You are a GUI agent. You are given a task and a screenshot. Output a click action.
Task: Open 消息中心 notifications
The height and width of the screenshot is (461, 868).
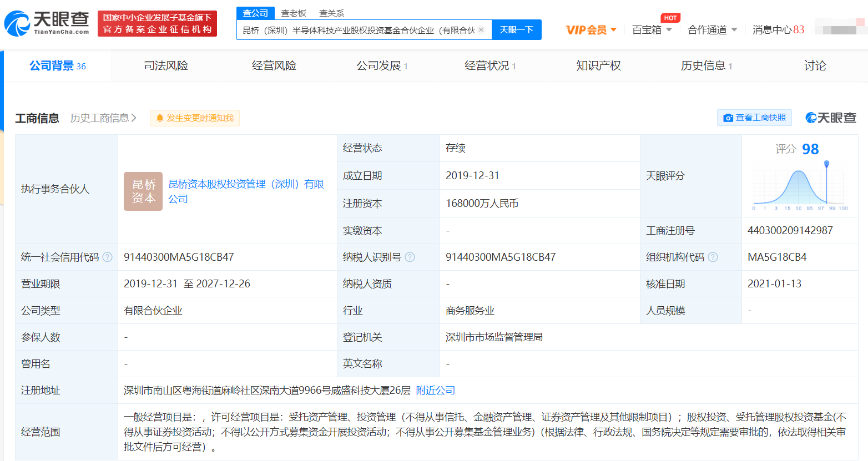click(778, 30)
